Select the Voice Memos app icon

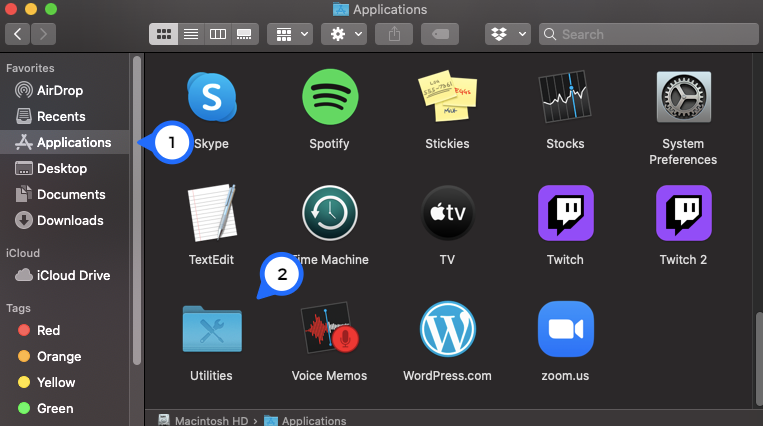click(x=330, y=329)
